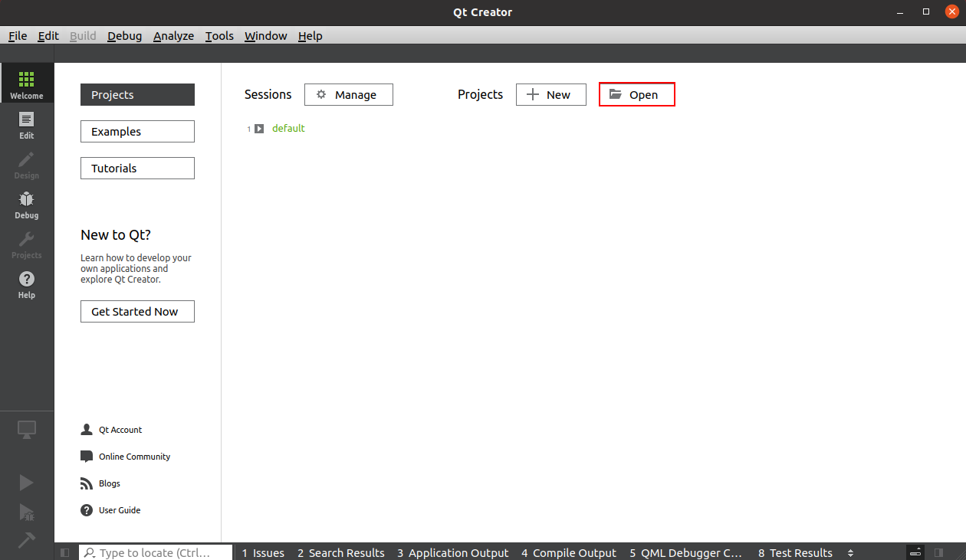Close the Qt Creator window
The image size is (966, 560).
tap(951, 11)
